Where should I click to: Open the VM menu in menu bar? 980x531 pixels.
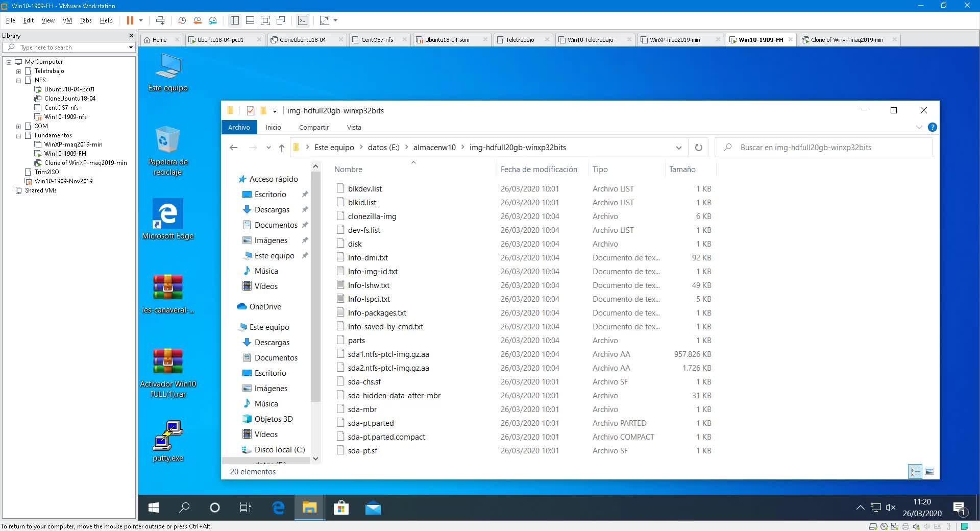click(x=67, y=20)
